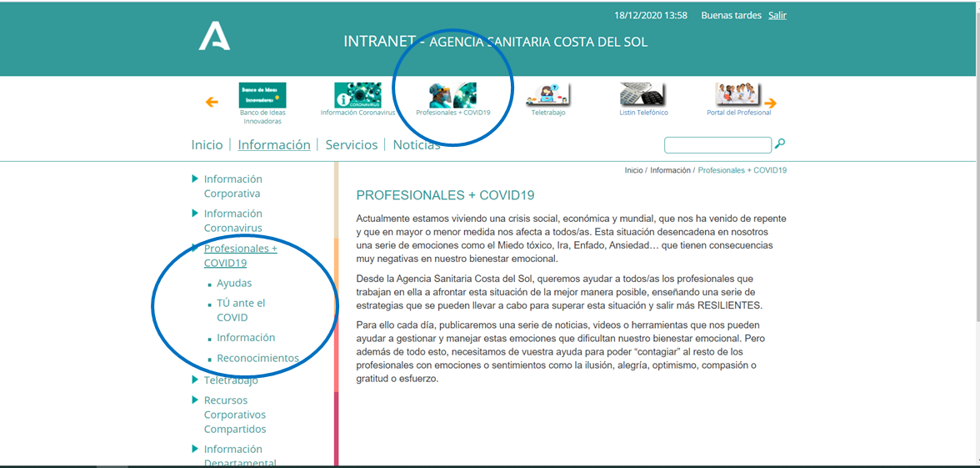
Task: Open the Información Coronavirus carousel image
Action: (x=357, y=95)
